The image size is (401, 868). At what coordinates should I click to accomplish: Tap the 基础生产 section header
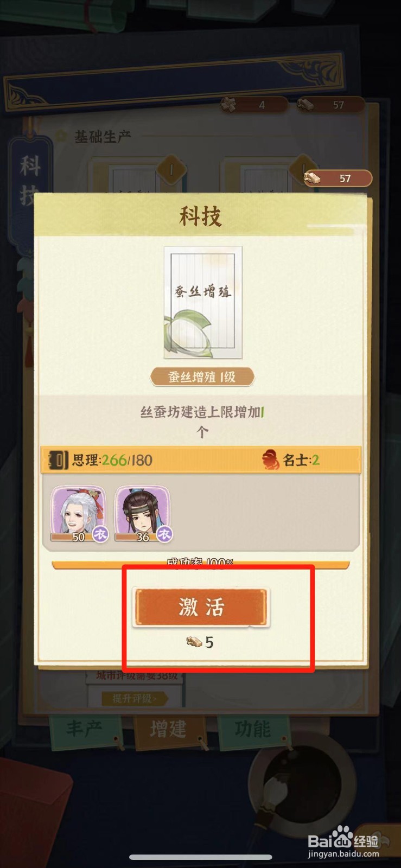pyautogui.click(x=103, y=137)
